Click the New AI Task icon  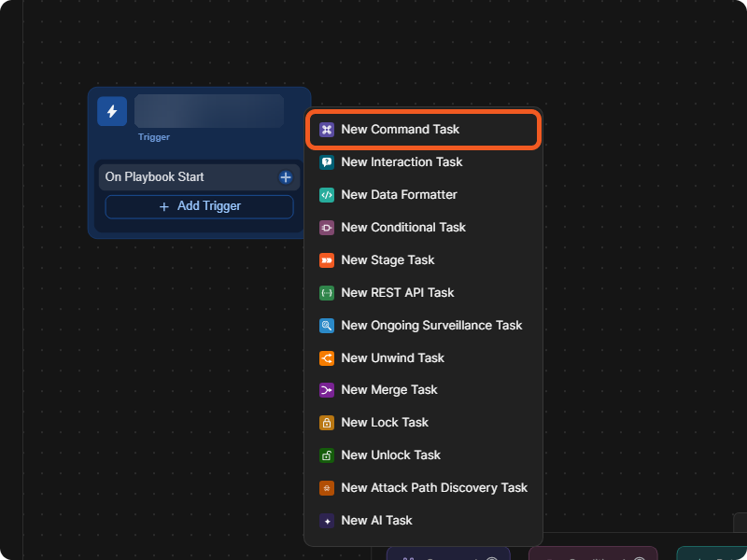(326, 521)
